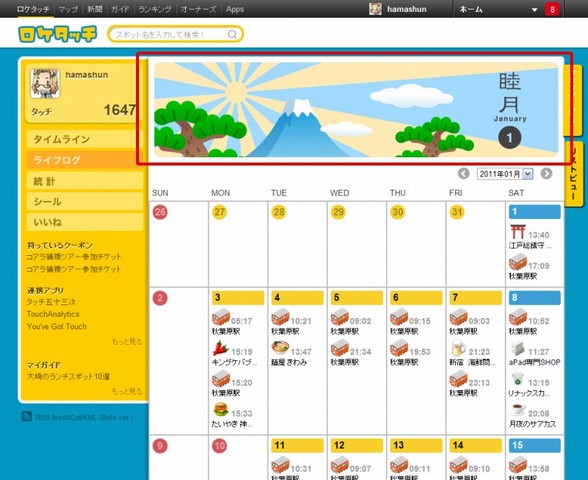The height and width of the screenshot is (480, 588).
Task: Click the hamashun username in the sidebar
Action: (x=87, y=75)
